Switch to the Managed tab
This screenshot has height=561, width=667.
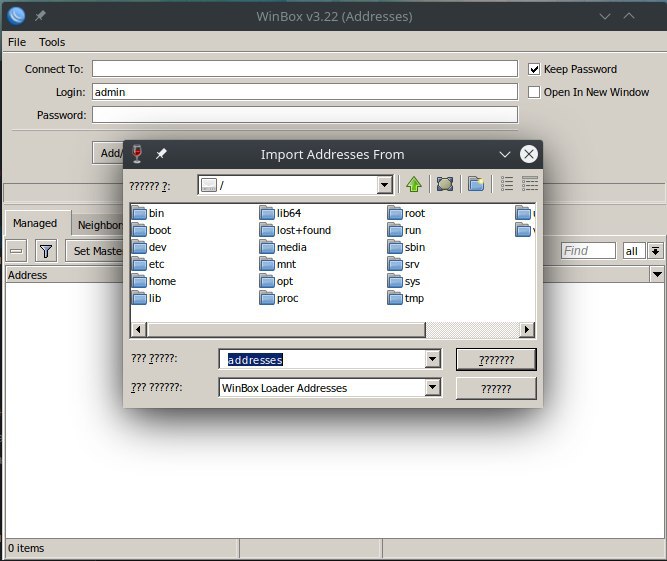click(35, 223)
